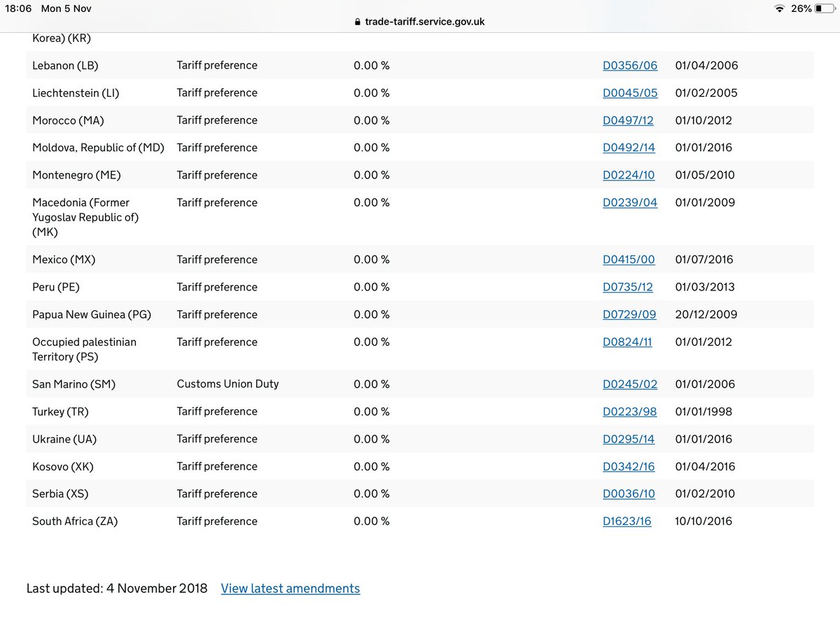This screenshot has height=630, width=840.
Task: Select the San Marino (SM) country cell
Action: [73, 384]
